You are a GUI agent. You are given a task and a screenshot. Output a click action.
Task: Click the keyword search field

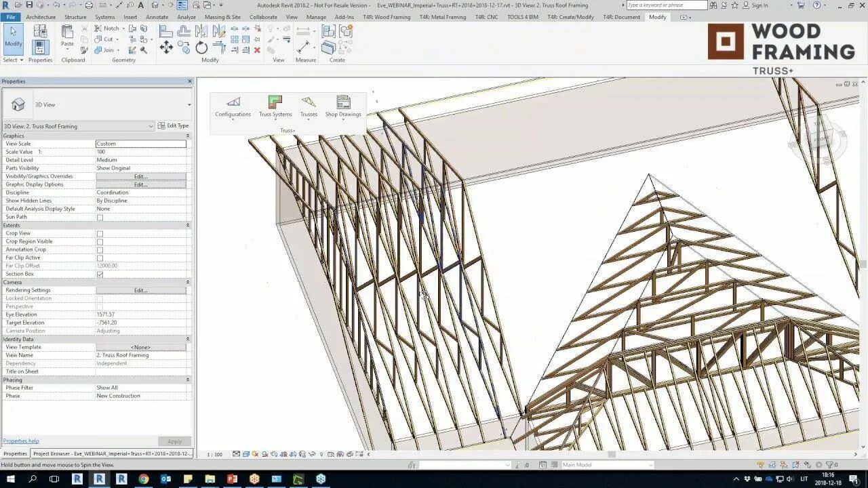point(667,5)
